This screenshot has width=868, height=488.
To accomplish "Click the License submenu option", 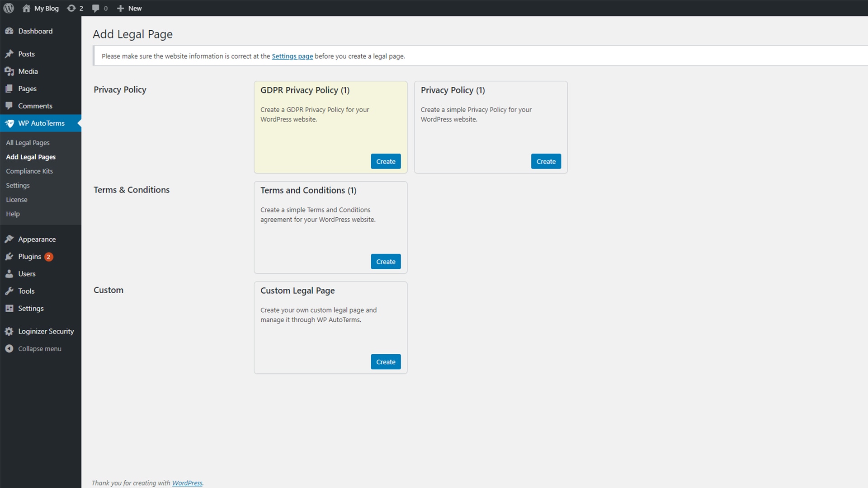I will pos(17,200).
